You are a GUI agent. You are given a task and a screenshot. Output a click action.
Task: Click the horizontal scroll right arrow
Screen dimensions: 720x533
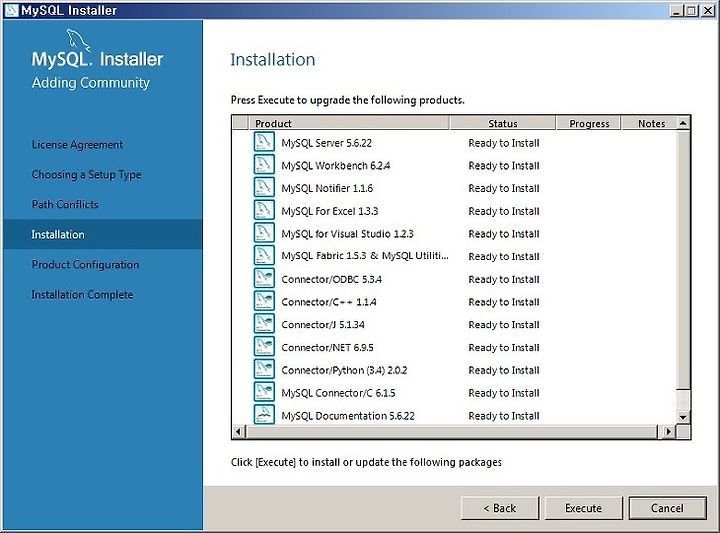coord(669,432)
